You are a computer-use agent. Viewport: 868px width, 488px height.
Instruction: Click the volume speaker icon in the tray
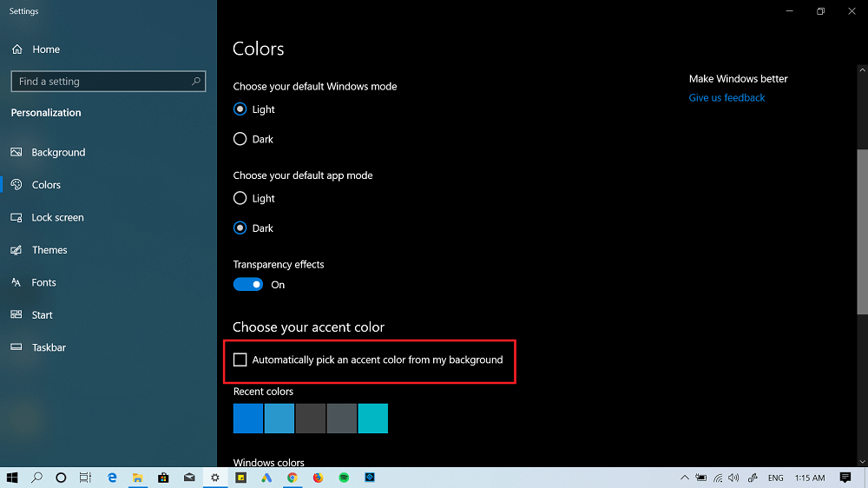click(x=734, y=478)
